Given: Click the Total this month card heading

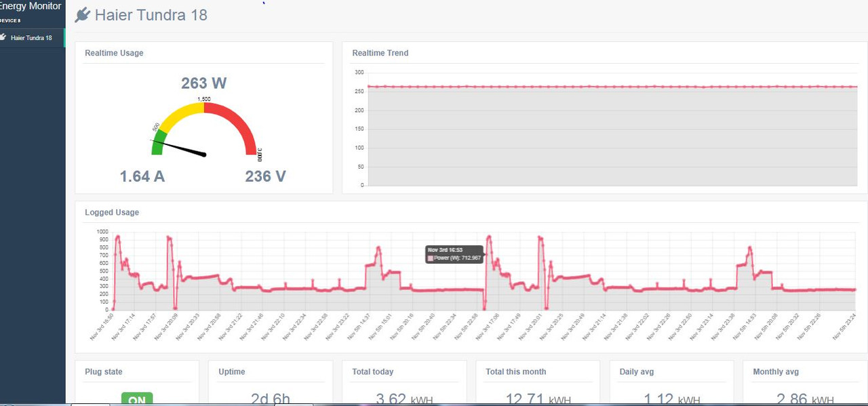Looking at the screenshot, I should (516, 371).
